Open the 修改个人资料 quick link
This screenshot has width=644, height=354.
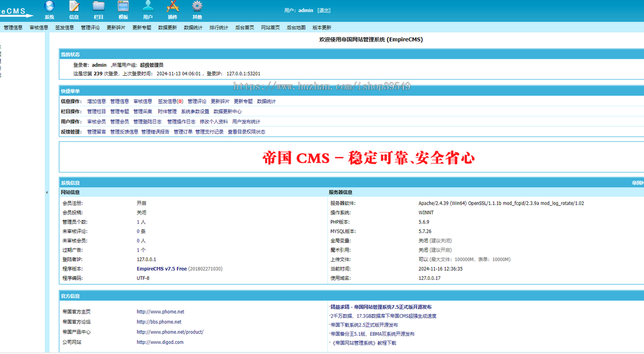pos(214,121)
